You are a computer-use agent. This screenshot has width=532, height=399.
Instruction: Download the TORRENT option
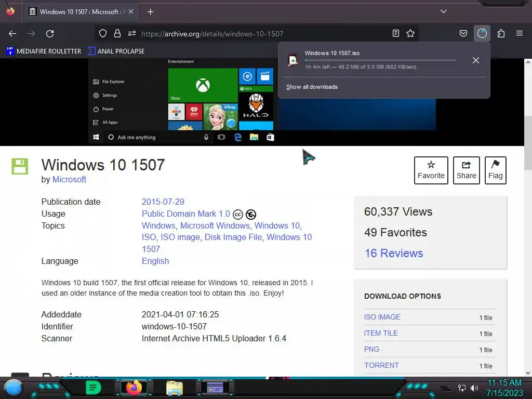click(381, 365)
